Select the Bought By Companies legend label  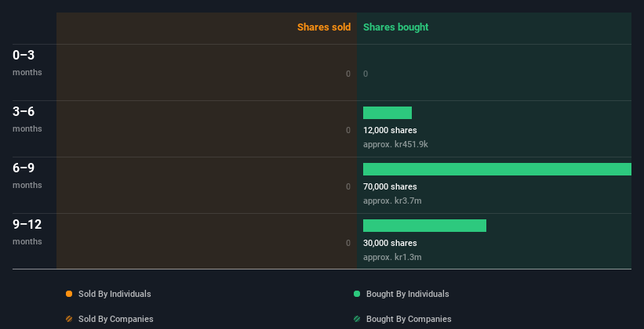pos(409,319)
